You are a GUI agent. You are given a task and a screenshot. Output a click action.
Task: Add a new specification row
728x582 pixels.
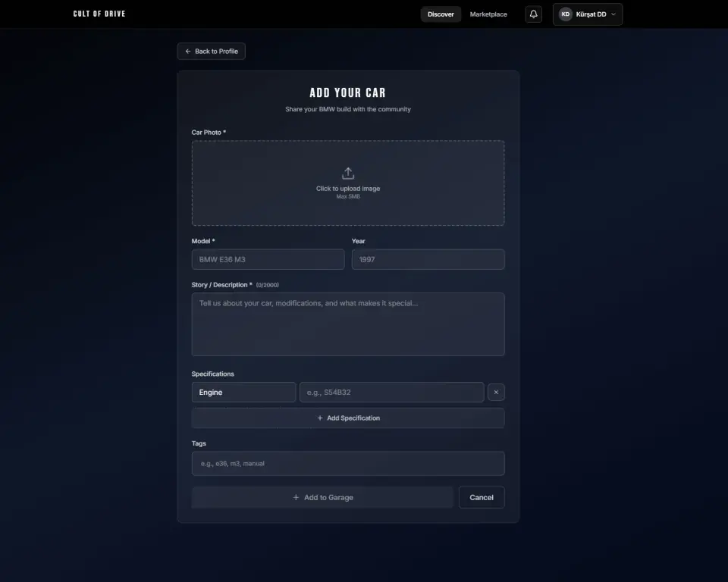348,418
